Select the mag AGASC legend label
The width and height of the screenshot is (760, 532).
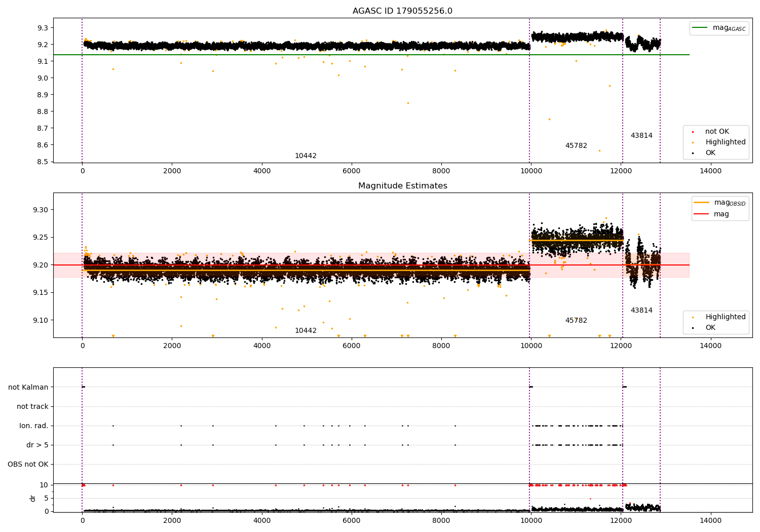(x=729, y=28)
